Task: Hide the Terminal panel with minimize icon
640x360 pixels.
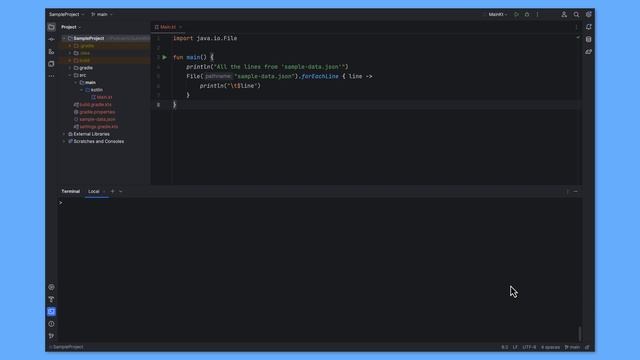Action: click(576, 191)
